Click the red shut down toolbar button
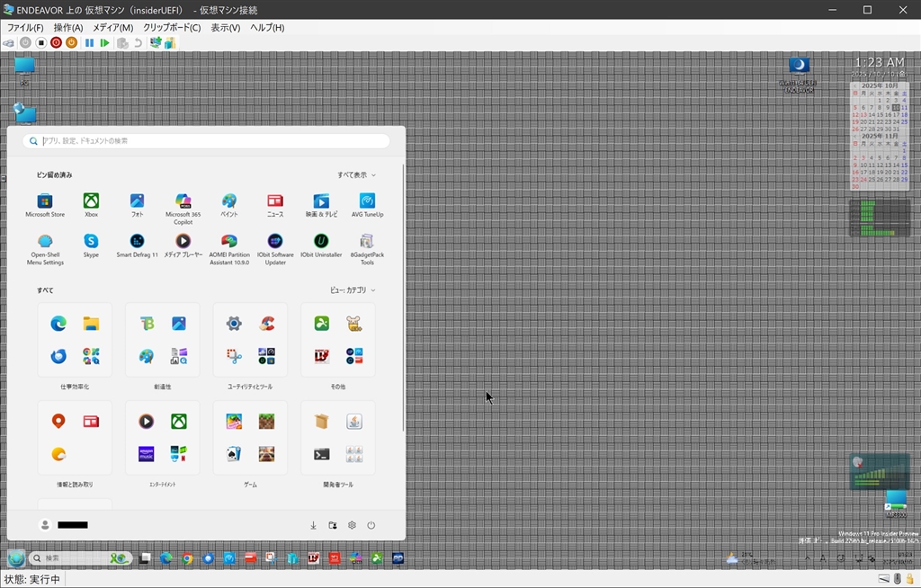Image resolution: width=921 pixels, height=588 pixels. [56, 42]
